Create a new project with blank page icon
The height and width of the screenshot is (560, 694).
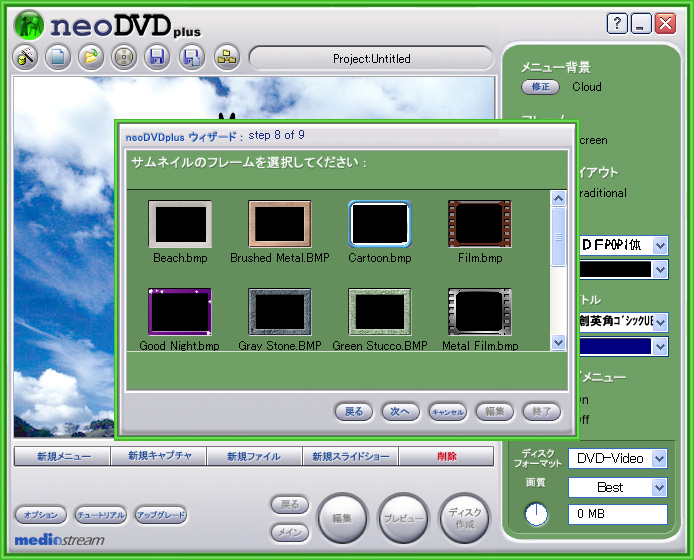[58, 57]
